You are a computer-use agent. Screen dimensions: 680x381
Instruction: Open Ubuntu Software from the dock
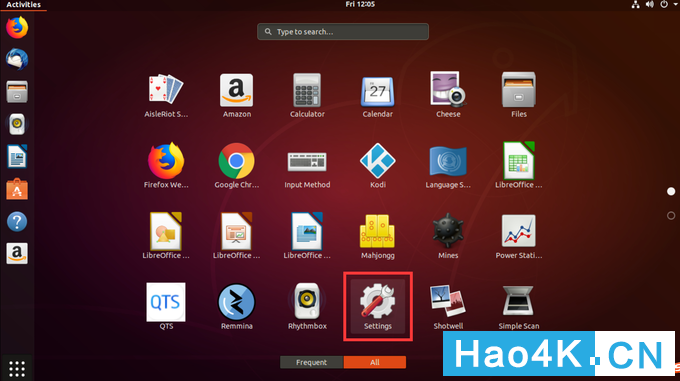click(x=17, y=189)
